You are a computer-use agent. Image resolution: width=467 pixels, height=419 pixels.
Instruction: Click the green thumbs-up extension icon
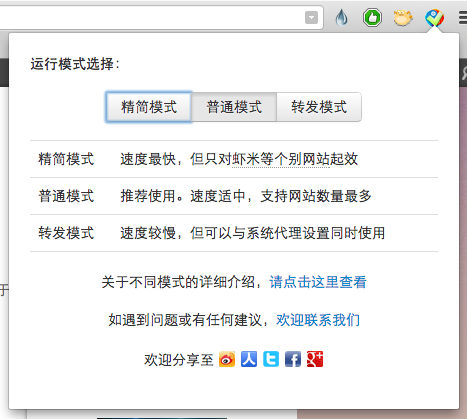pos(372,17)
